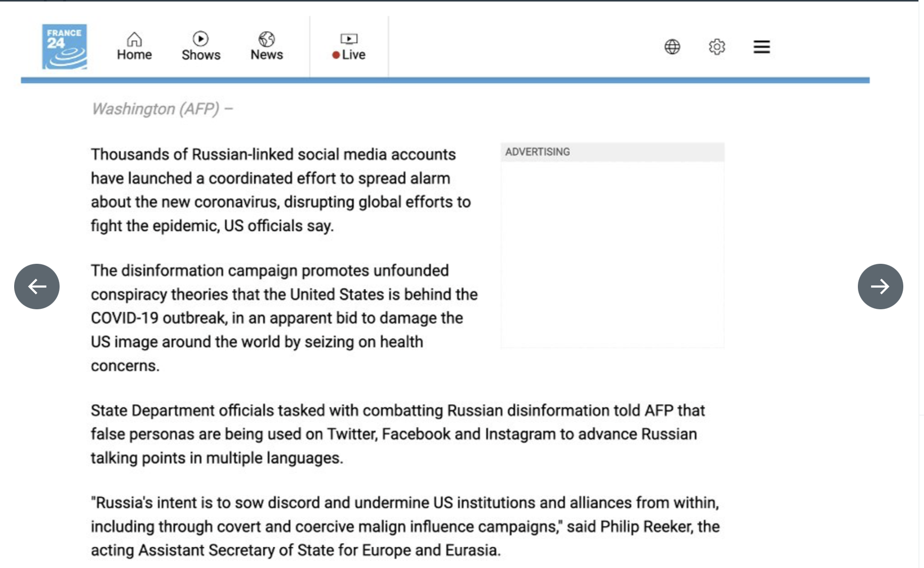The width and height of the screenshot is (924, 568).
Task: Click paragraph starting 'Thousands of Russian-linked'
Action: coord(281,190)
